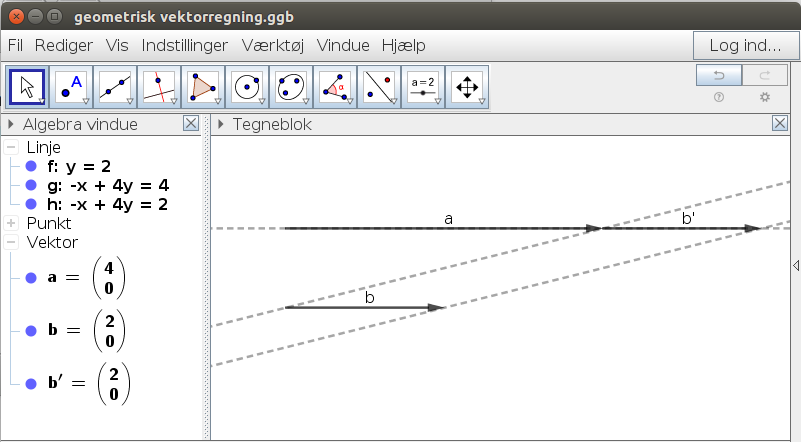Click the Vektor group label

coord(52,242)
